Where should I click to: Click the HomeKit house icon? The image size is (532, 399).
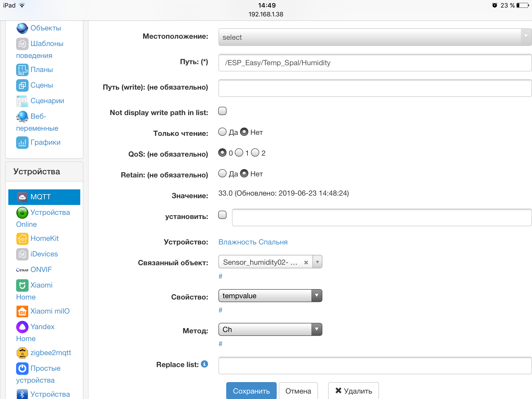click(x=22, y=238)
